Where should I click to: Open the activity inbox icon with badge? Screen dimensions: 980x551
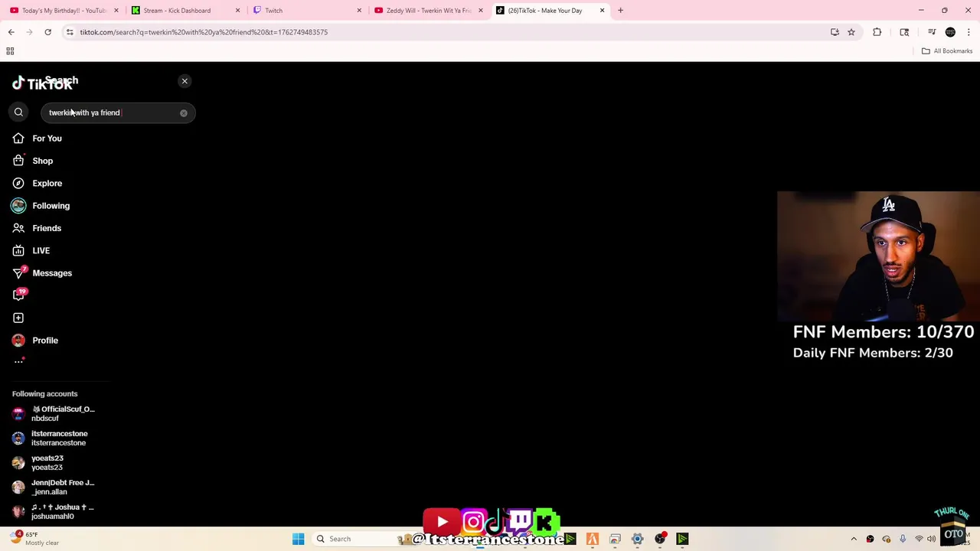pos(18,295)
